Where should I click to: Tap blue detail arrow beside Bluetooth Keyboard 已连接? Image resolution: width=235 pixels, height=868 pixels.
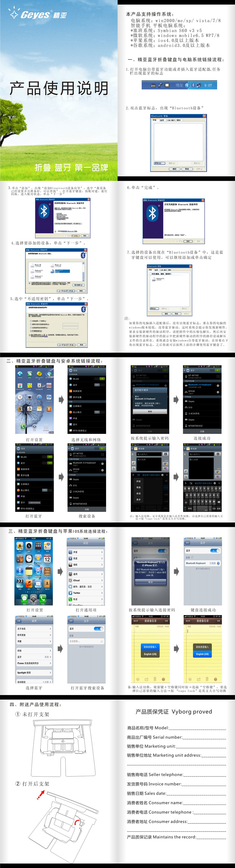pos(218,563)
